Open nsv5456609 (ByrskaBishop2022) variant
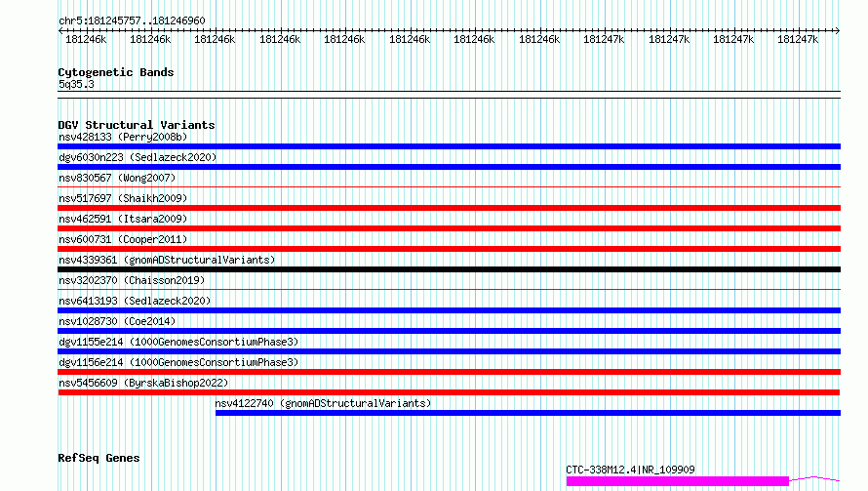 coord(143,383)
